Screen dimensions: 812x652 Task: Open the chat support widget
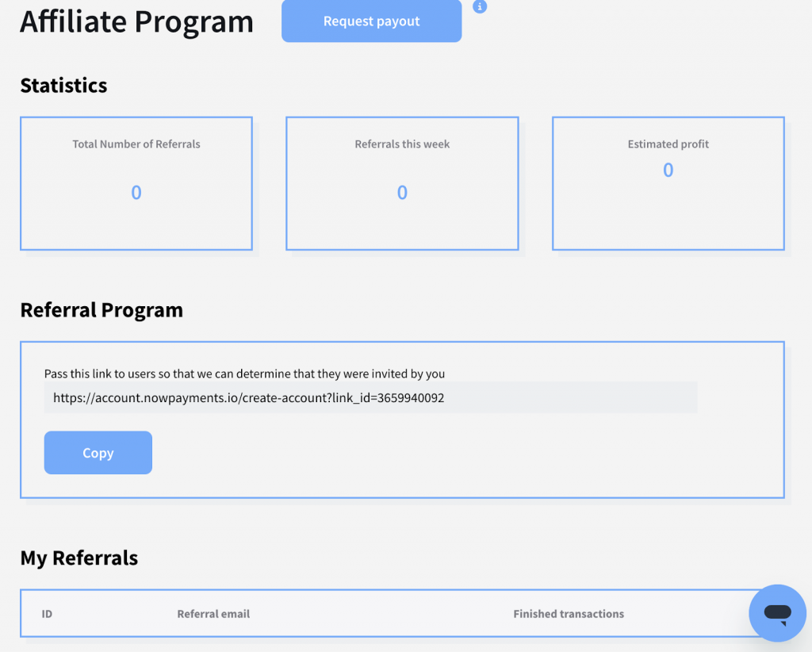[777, 613]
